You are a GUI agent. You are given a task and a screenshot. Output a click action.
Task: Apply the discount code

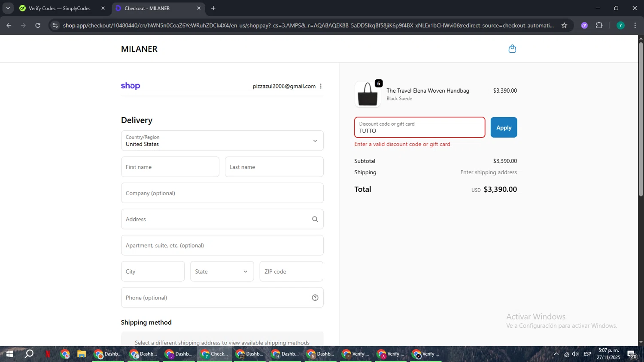coord(504,127)
